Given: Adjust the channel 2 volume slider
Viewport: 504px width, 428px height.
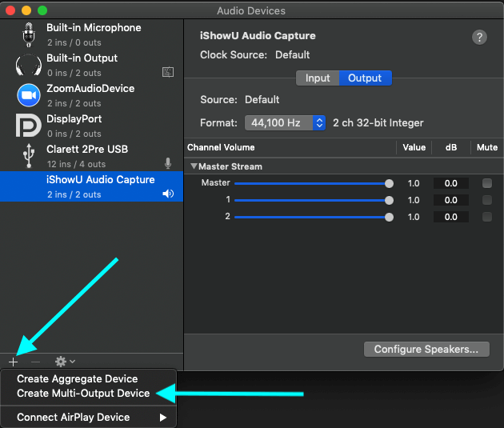Looking at the screenshot, I should 314,218.
